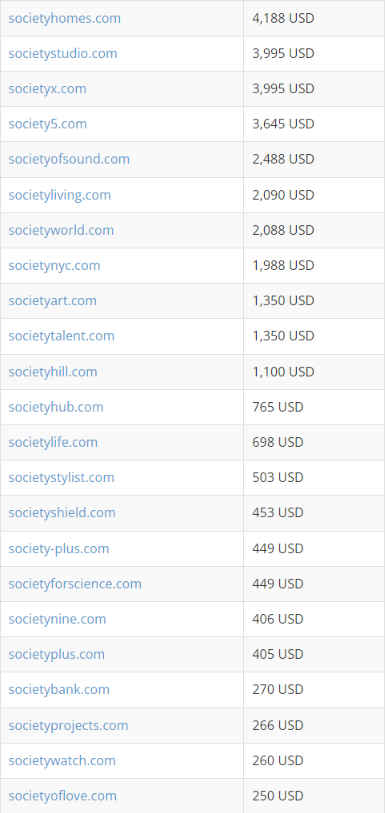The image size is (385, 813).
Task: Open the society-plus.com hyphenated link
Action: click(59, 549)
